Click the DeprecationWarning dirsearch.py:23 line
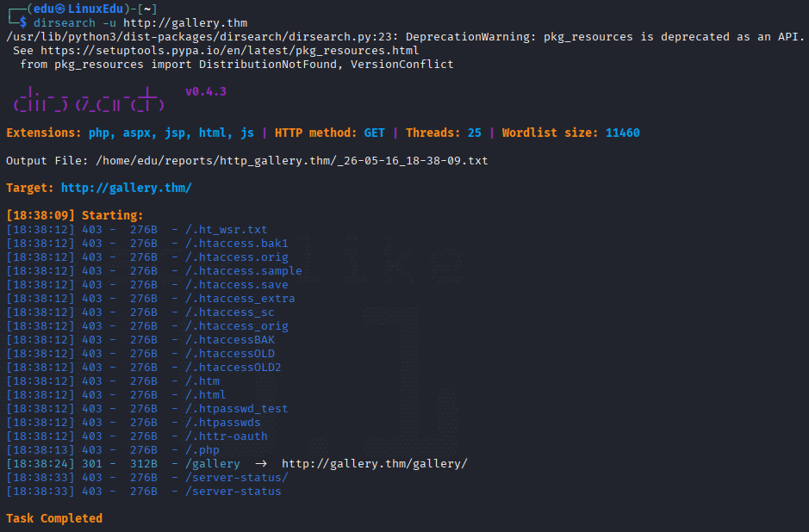Viewport: 809px width, 532px height. (405, 37)
